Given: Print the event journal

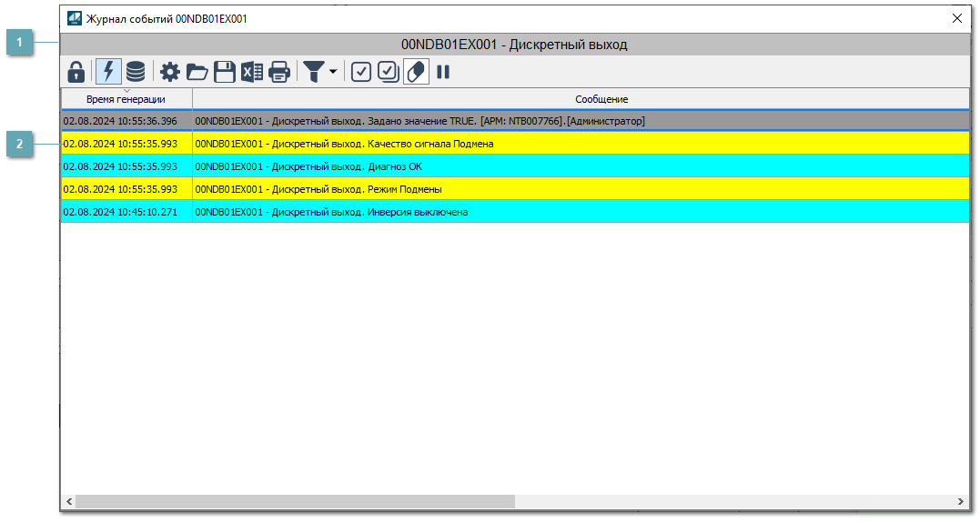Looking at the screenshot, I should click(x=279, y=72).
